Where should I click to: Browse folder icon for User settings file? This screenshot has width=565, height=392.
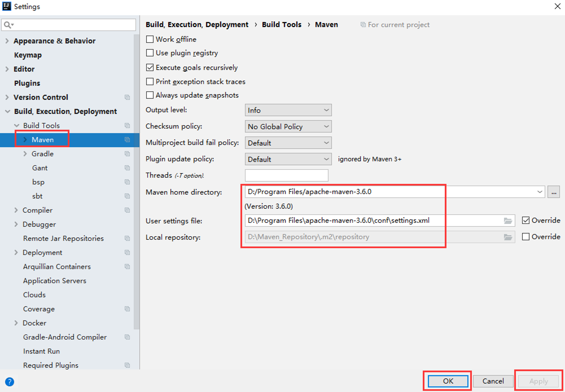[x=508, y=221]
